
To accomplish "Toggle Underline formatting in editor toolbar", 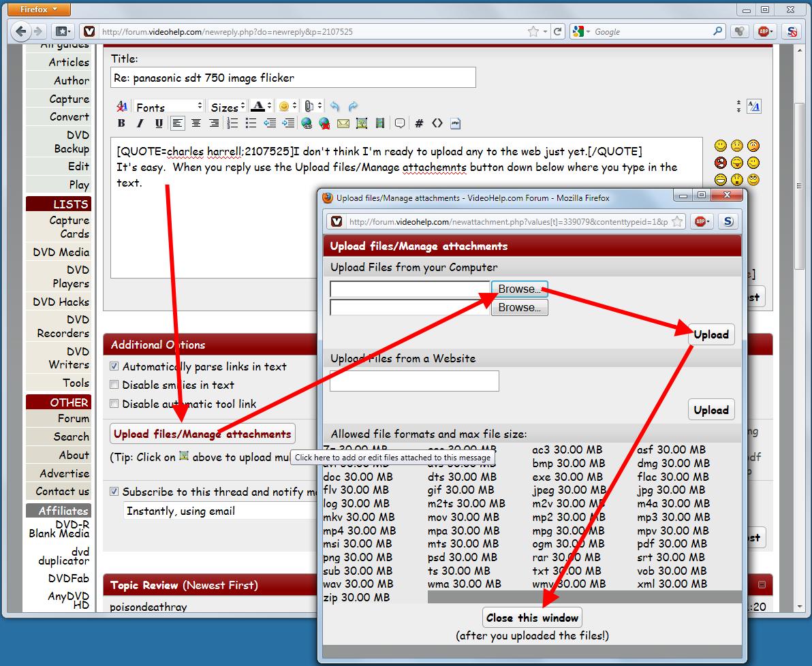I will (159, 123).
